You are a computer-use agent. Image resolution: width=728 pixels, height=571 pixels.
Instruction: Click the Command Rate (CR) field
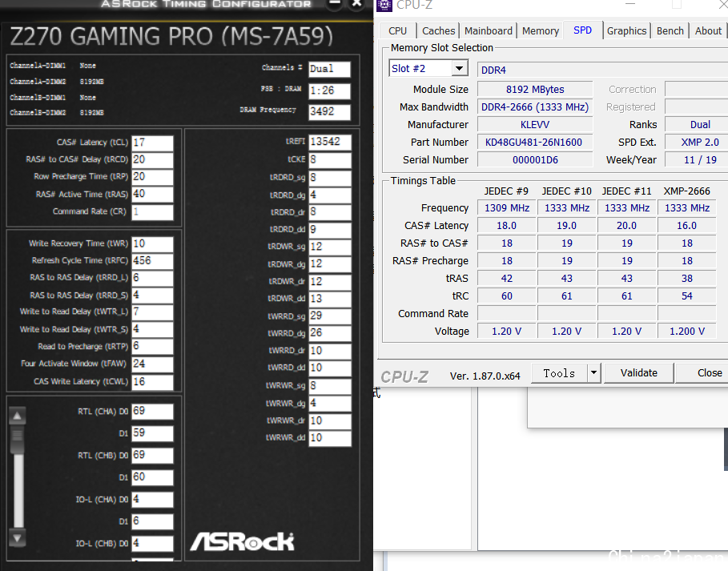tap(152, 211)
